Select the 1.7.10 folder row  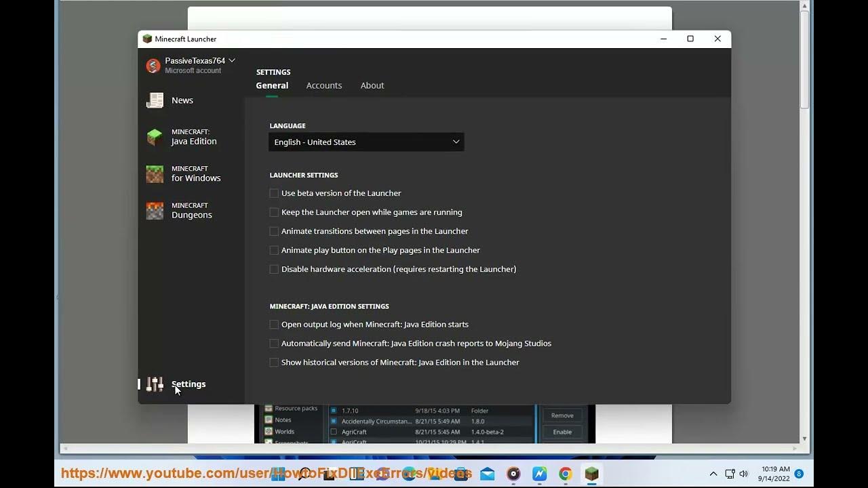click(x=431, y=411)
